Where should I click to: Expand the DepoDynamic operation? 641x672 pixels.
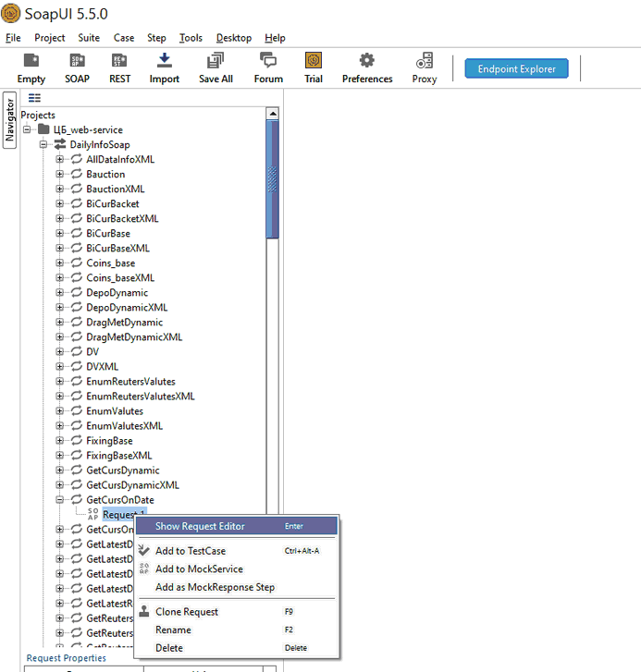[59, 292]
